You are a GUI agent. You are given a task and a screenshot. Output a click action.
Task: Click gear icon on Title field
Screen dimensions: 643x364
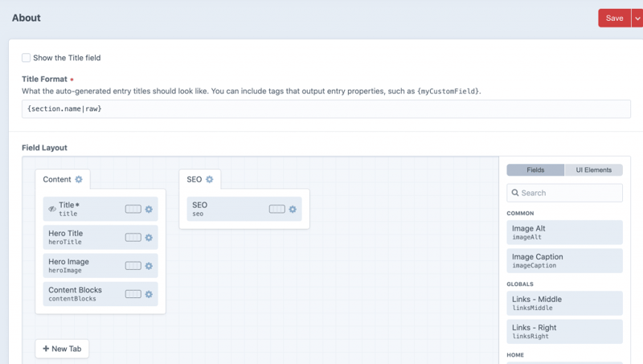click(x=149, y=209)
